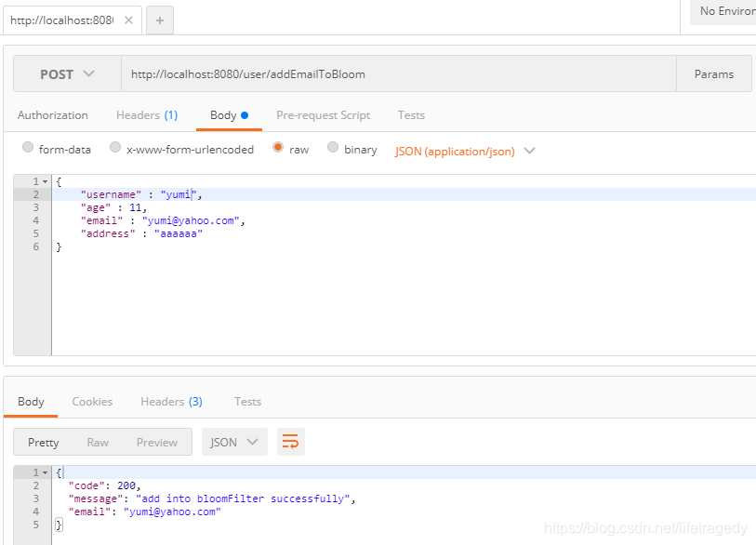
Task: Select the Raw response view
Action: coord(98,443)
